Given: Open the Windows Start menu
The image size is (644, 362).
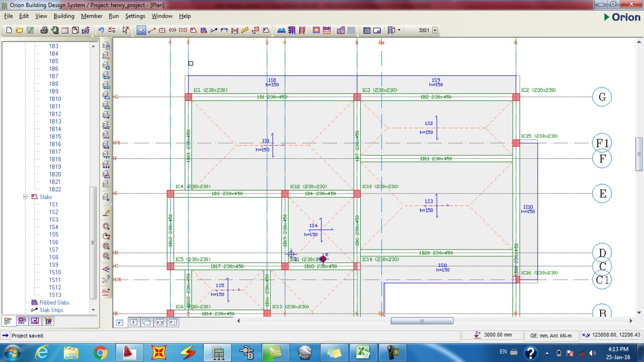Looking at the screenshot, I should (11, 352).
